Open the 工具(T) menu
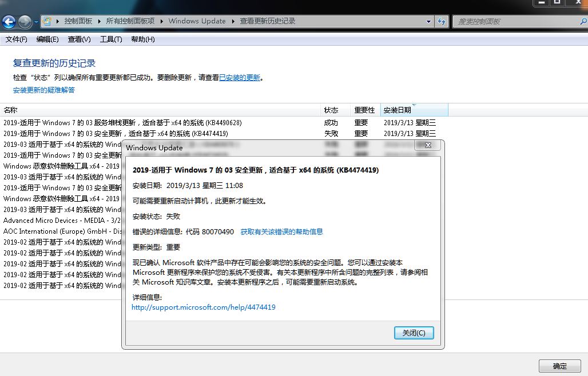 (111, 39)
